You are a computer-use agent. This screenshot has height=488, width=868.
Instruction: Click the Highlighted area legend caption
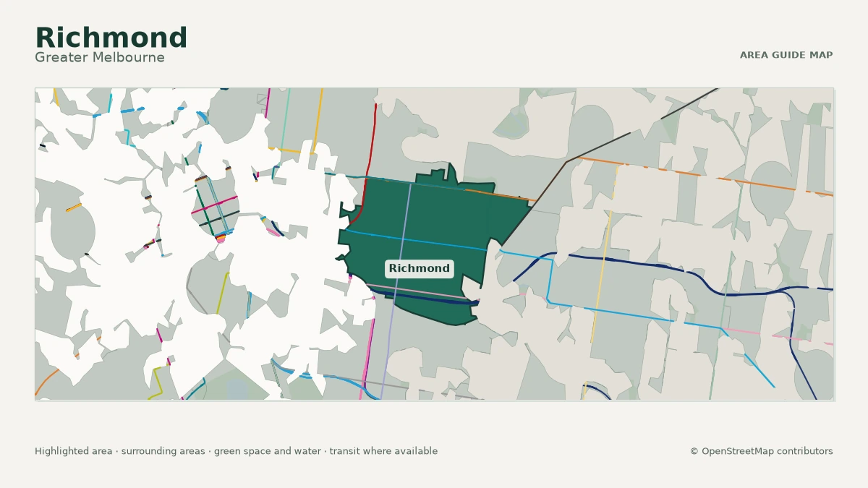coord(236,451)
